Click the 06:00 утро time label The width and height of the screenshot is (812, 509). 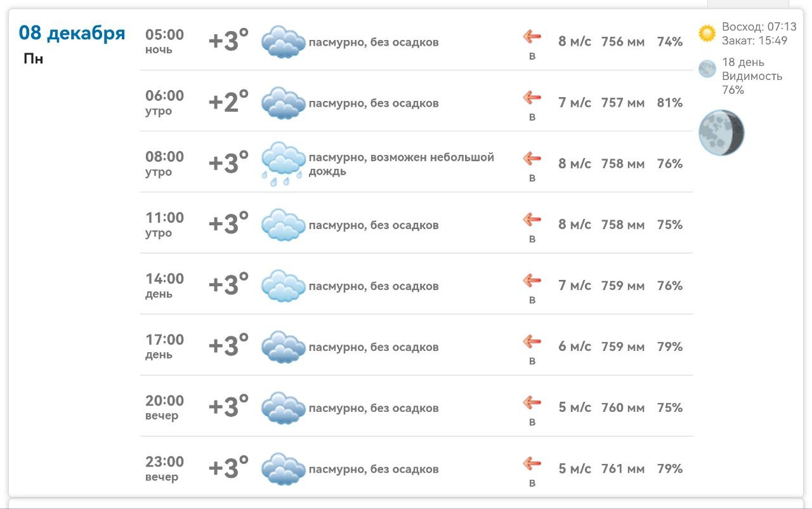click(164, 103)
